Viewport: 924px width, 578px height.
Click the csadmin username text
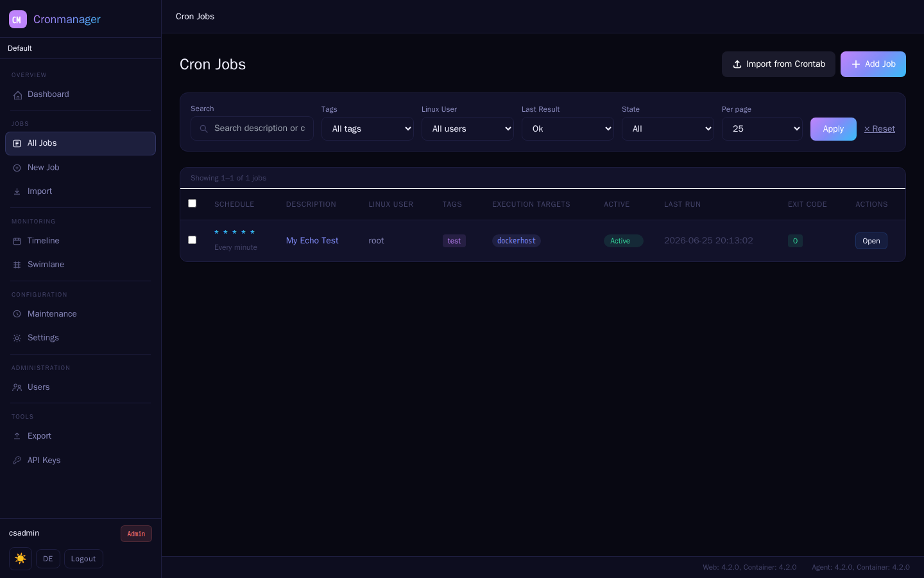pyautogui.click(x=24, y=533)
